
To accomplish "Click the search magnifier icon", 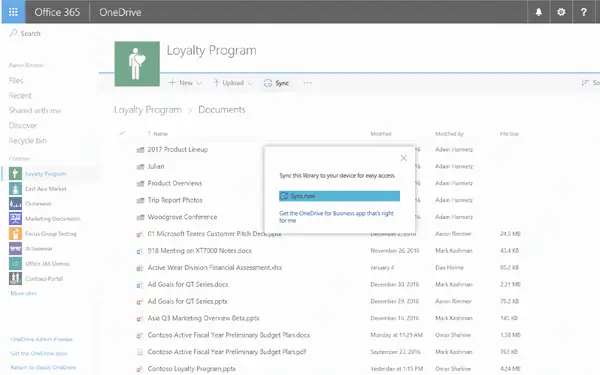I will 13,33.
